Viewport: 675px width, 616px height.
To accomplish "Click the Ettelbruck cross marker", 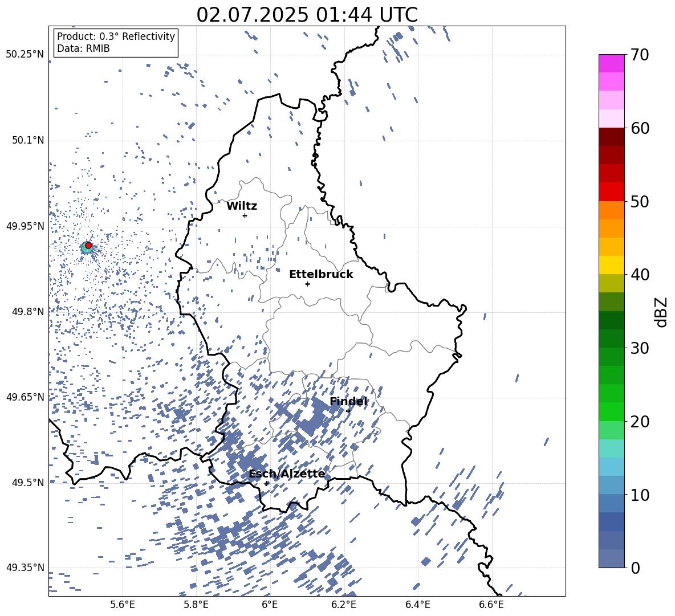I will [x=307, y=284].
